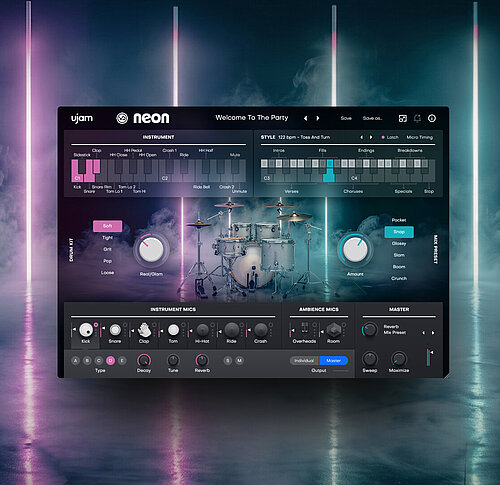Adjust the master volume slider
The height and width of the screenshot is (485, 500).
tap(428, 358)
